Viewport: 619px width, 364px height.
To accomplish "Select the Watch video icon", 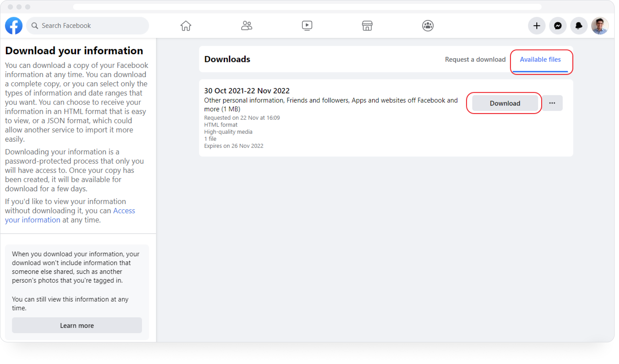I will click(307, 26).
